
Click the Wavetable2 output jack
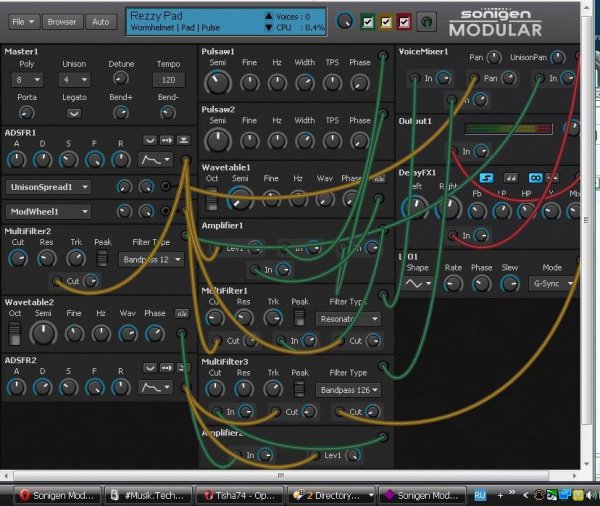[x=182, y=333]
